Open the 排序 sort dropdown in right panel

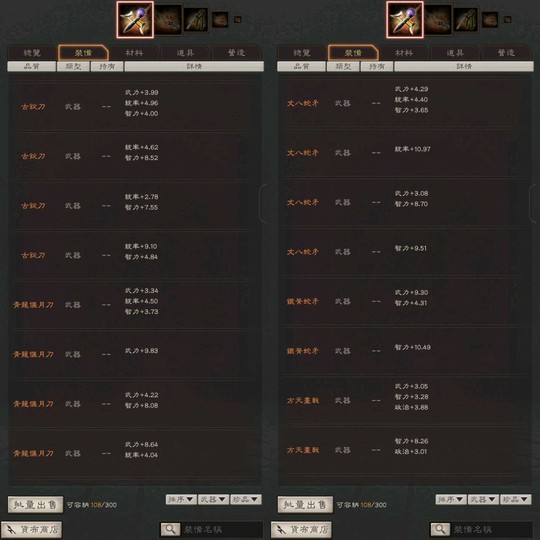451,499
